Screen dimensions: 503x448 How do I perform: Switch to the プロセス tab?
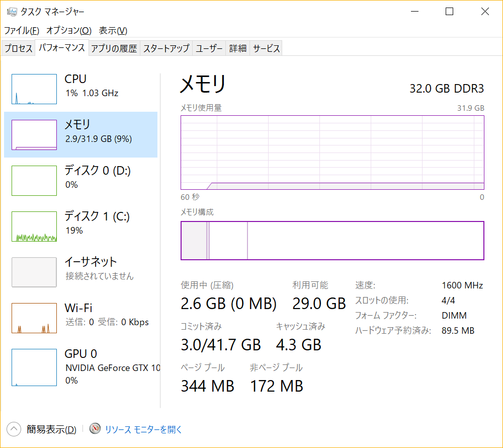click(19, 48)
